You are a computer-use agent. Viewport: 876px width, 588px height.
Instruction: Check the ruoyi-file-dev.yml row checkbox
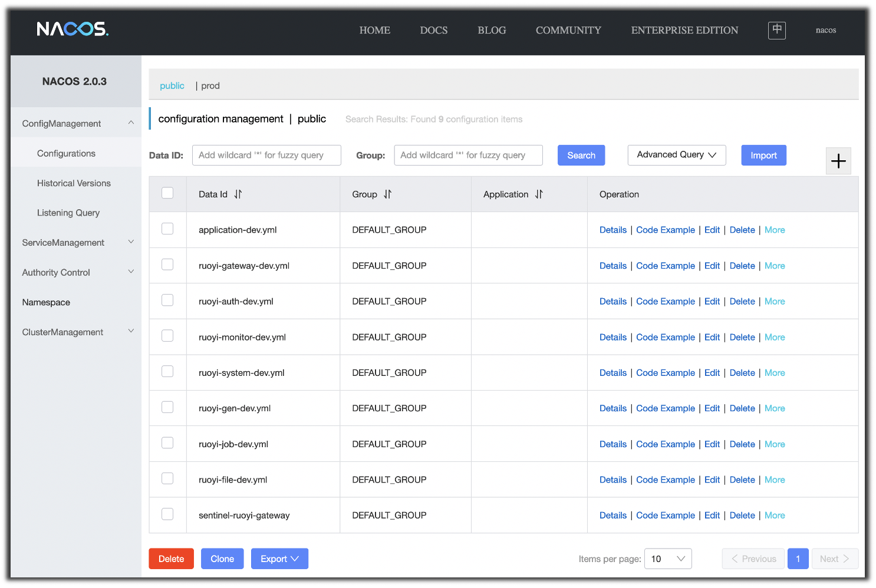pos(167,478)
